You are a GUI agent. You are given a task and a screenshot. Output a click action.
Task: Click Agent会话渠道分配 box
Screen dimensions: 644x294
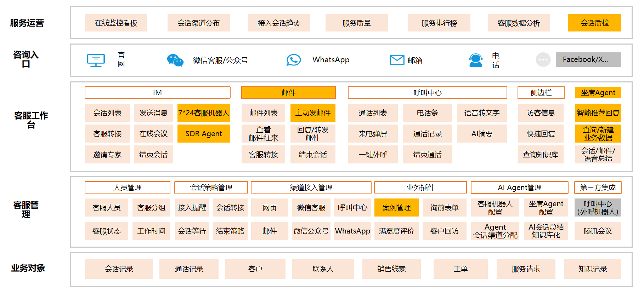click(495, 231)
